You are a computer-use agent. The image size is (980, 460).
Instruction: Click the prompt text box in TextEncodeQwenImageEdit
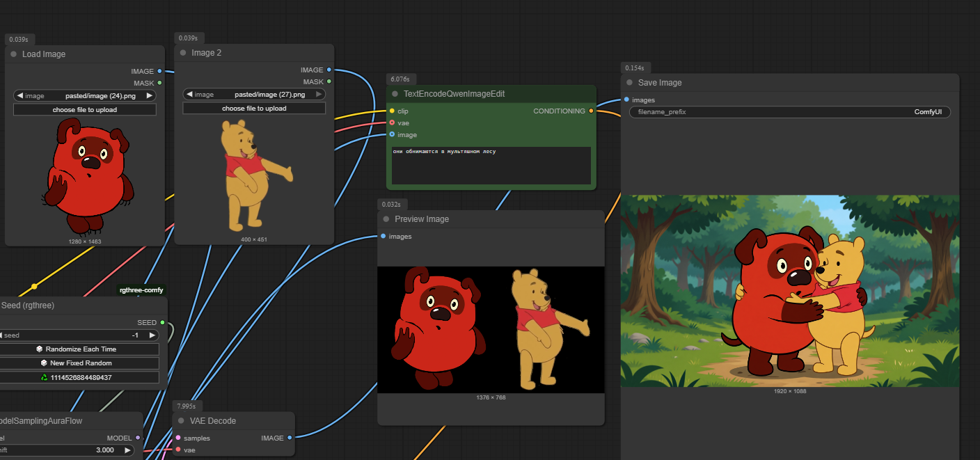(491, 166)
